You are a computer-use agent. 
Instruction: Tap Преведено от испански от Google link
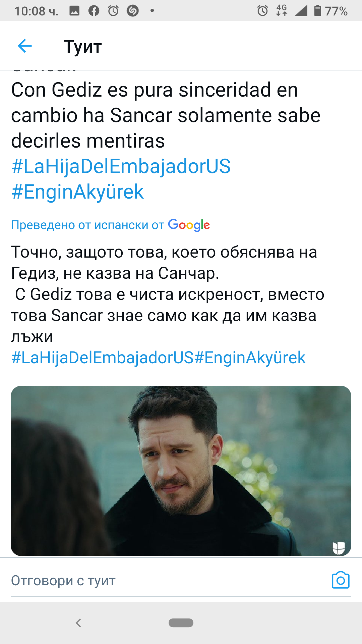[111, 225]
